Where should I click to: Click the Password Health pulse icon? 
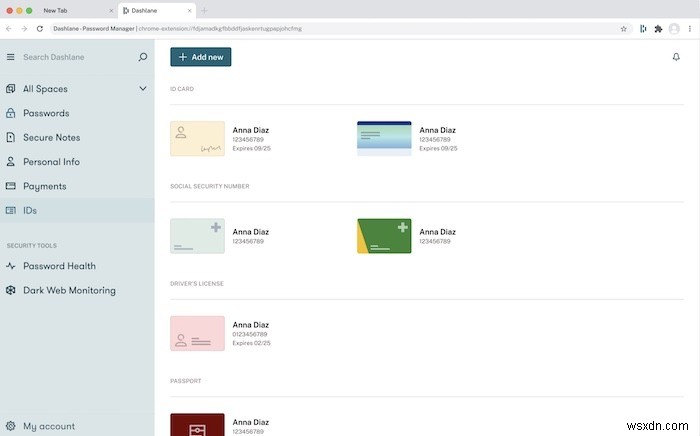click(x=11, y=266)
